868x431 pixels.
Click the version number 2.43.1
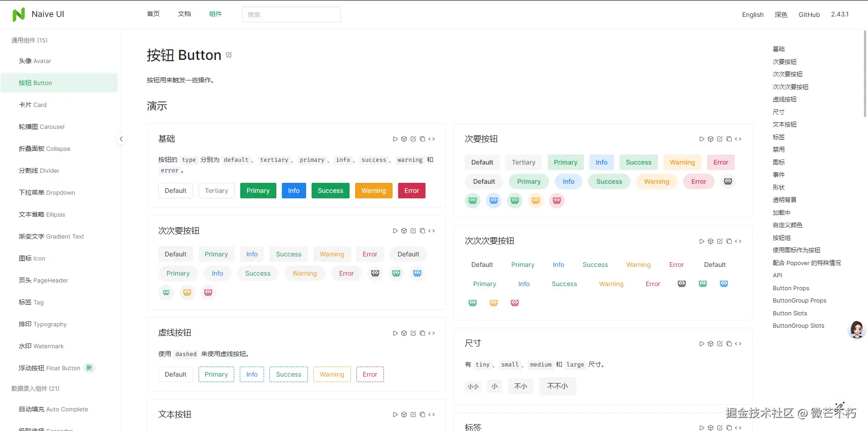coord(840,14)
